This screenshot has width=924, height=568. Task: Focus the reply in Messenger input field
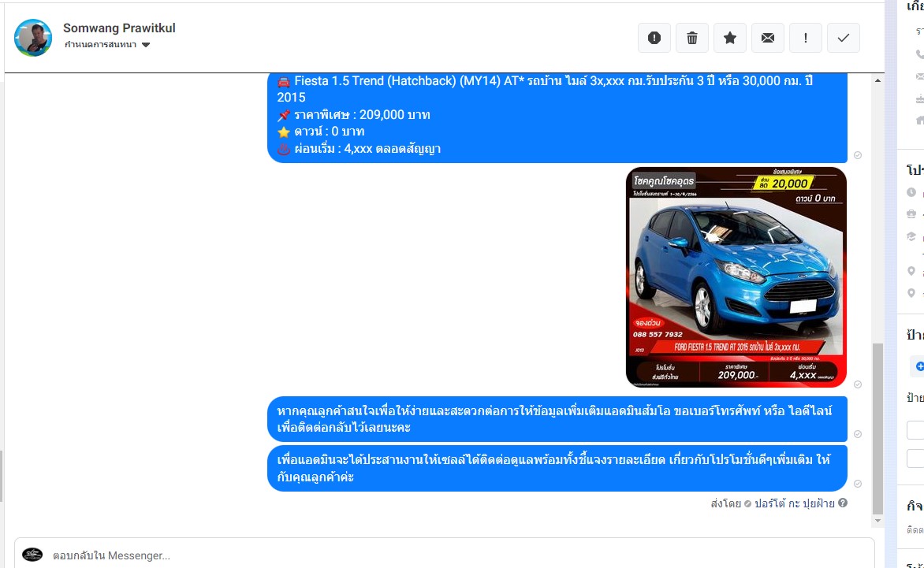(457, 555)
